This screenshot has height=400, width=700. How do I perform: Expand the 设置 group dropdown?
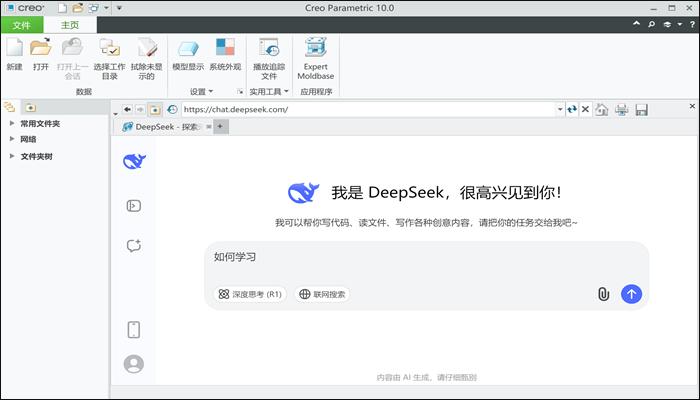pos(202,92)
